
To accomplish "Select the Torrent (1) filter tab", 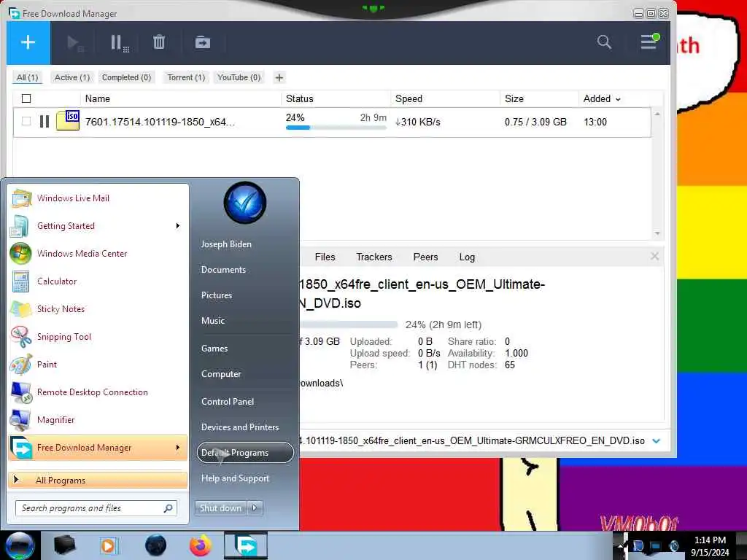I will coord(186,77).
